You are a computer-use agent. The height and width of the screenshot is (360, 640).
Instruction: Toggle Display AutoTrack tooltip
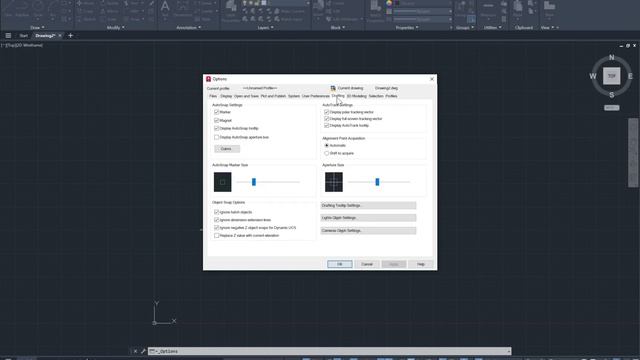click(327, 125)
